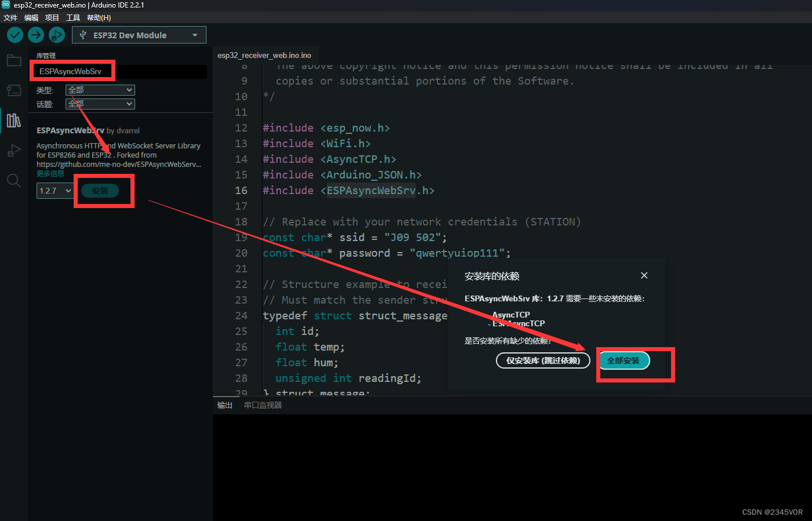Open the 类型 filter dropdown
Screen dimensions: 812x521
100,90
